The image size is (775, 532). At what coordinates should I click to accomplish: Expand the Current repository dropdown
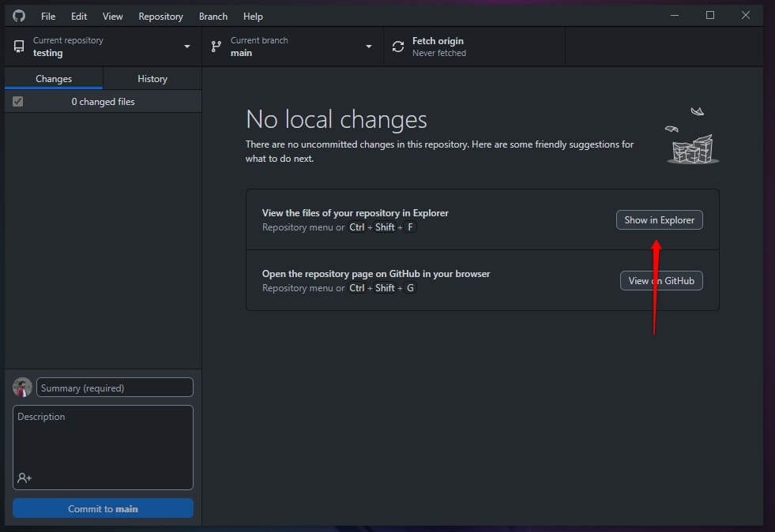[x=103, y=47]
